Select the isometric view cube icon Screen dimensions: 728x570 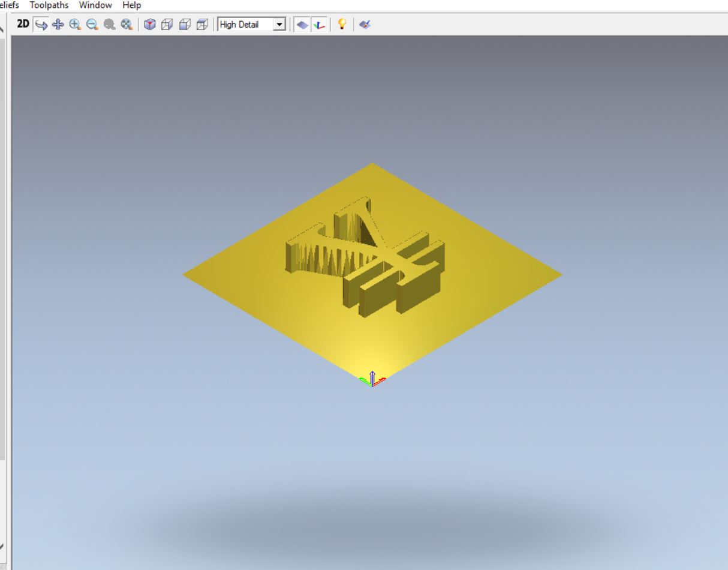tap(150, 25)
